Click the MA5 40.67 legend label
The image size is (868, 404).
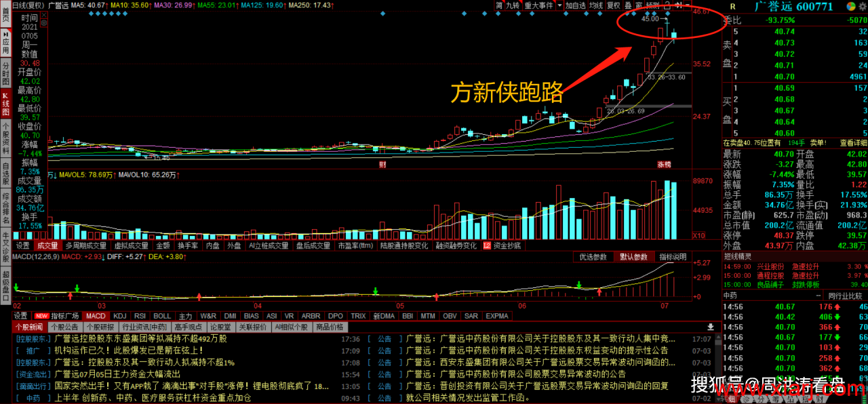click(x=88, y=5)
